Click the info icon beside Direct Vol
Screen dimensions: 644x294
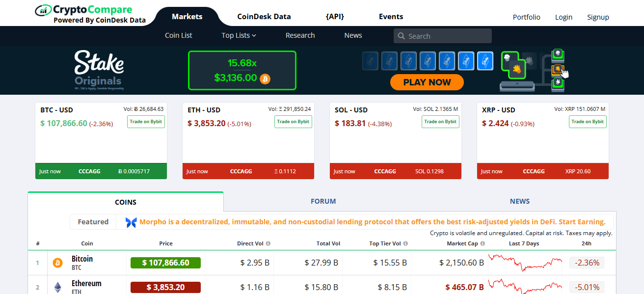point(268,243)
